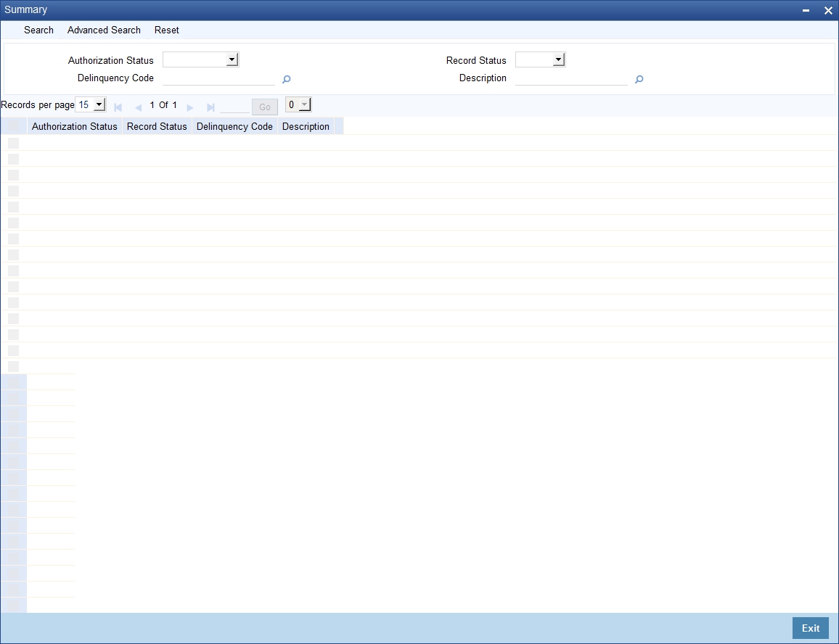Open Delinquency Code lookup magnifier
839x644 pixels.
[286, 79]
